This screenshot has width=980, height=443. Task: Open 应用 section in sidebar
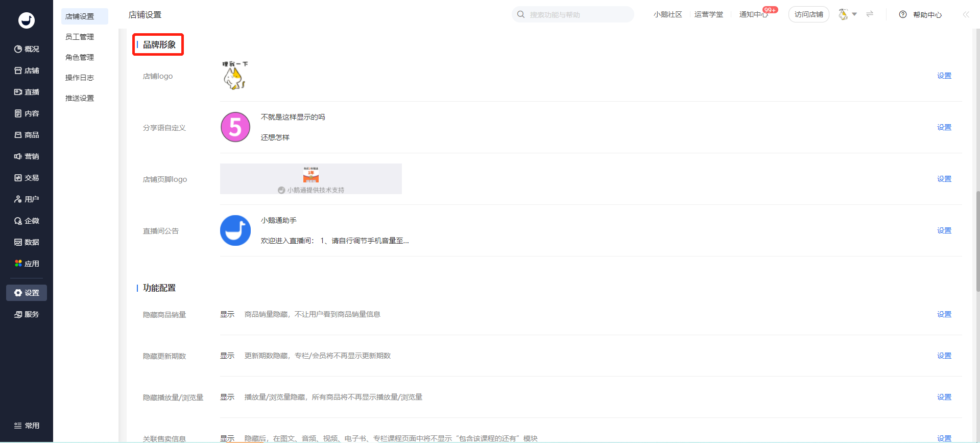click(x=27, y=264)
